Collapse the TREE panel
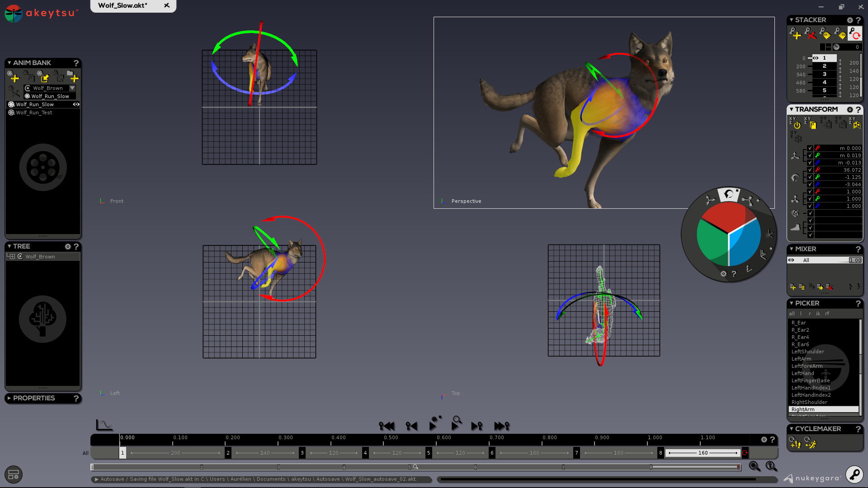 [10, 246]
